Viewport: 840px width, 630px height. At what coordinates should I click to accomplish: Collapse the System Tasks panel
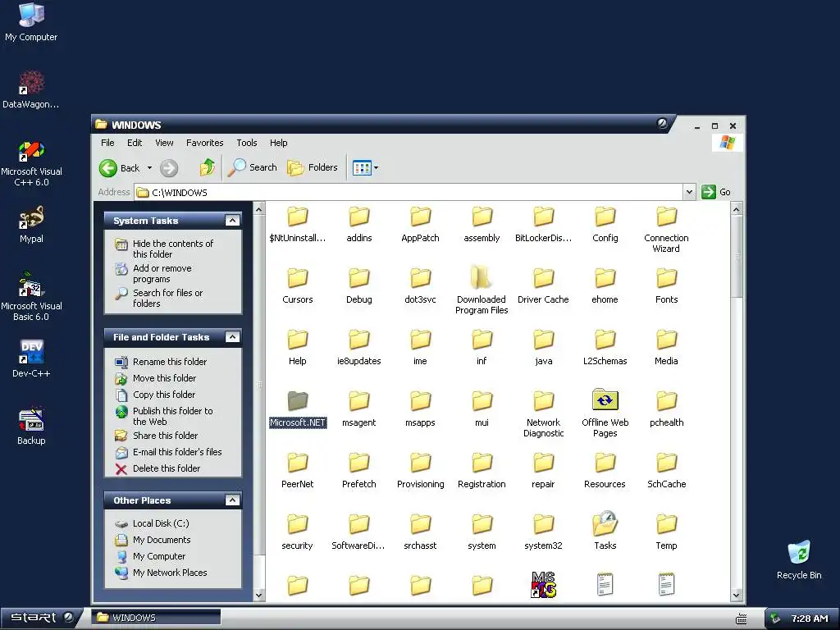[x=232, y=220]
